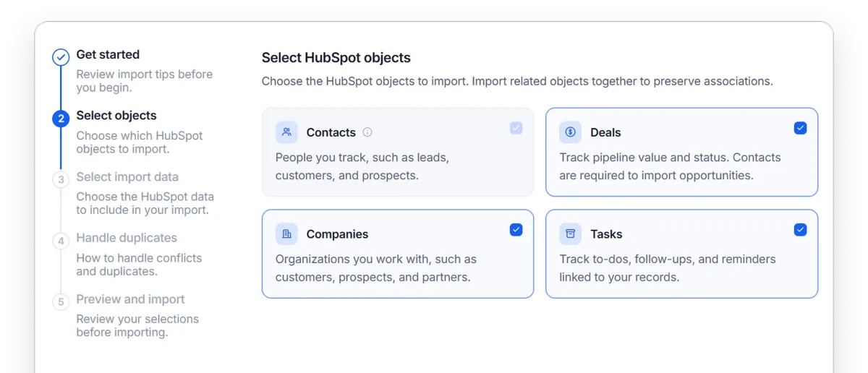The image size is (868, 373).
Task: Click the step 2 circle indicator
Action: point(61,119)
